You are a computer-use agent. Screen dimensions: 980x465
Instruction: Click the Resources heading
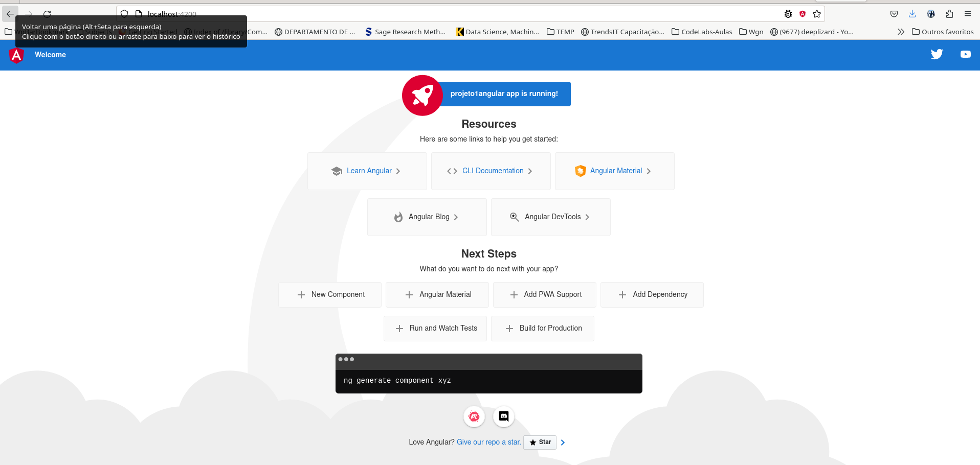pos(489,124)
